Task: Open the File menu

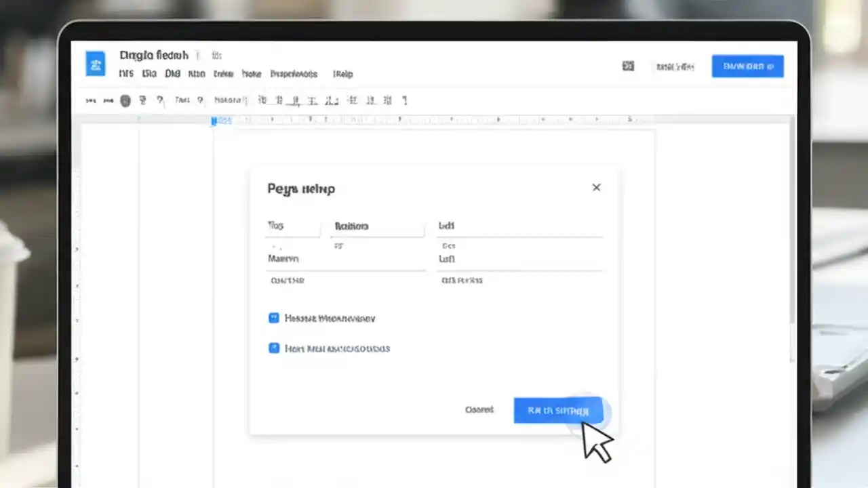Action: click(x=126, y=74)
